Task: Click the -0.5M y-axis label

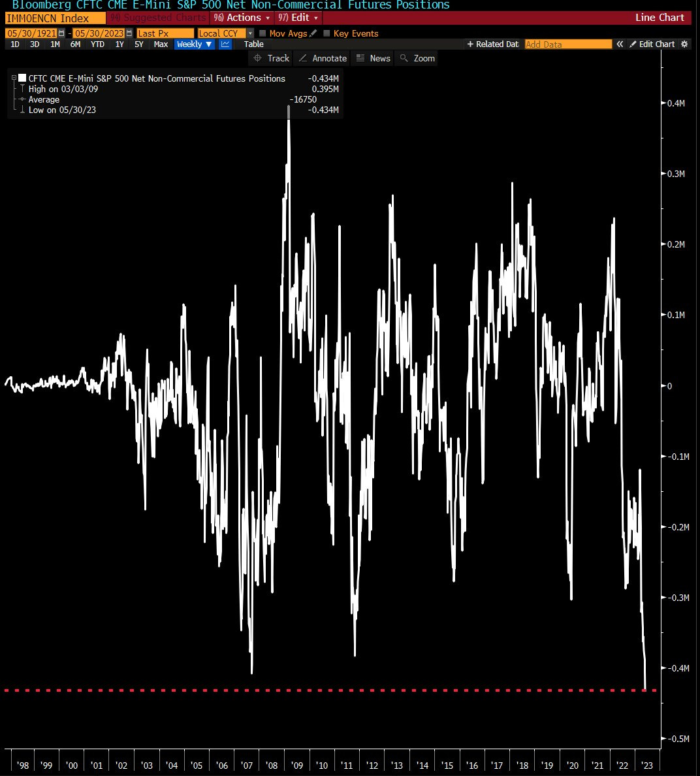Action: click(677, 738)
